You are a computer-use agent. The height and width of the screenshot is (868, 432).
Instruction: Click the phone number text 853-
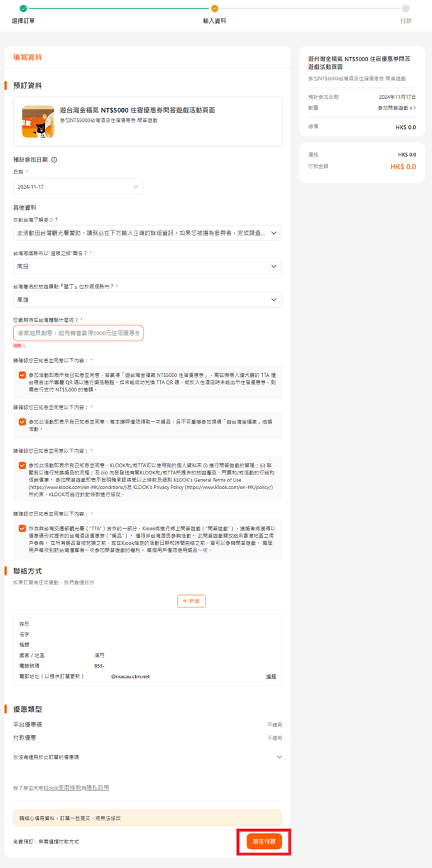pos(99,666)
